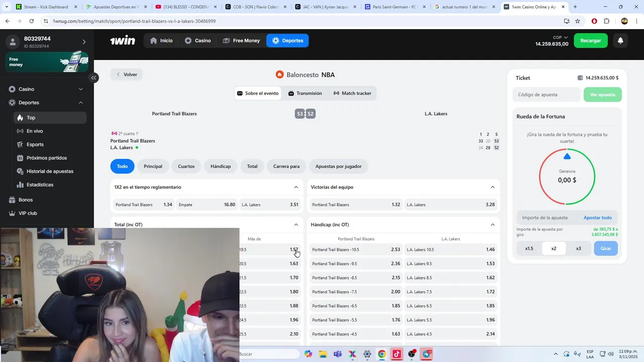
Task: Select the Principal market filter
Action: click(153, 166)
